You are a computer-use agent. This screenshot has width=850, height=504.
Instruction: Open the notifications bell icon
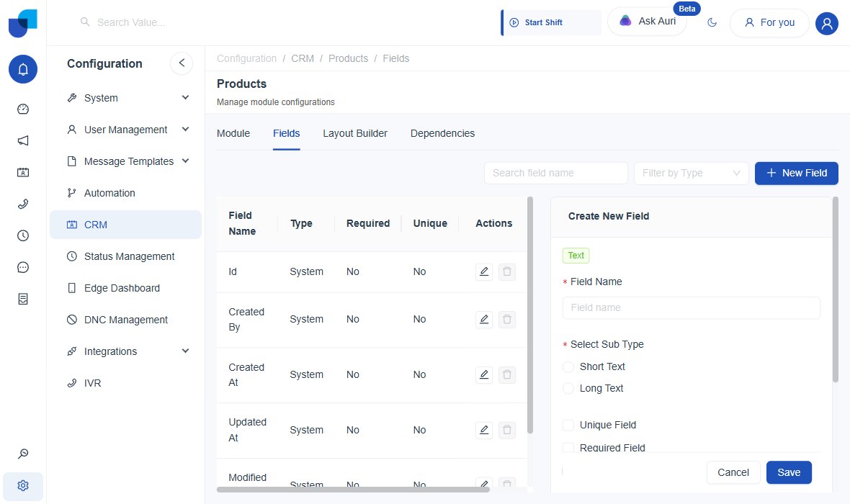click(x=23, y=69)
